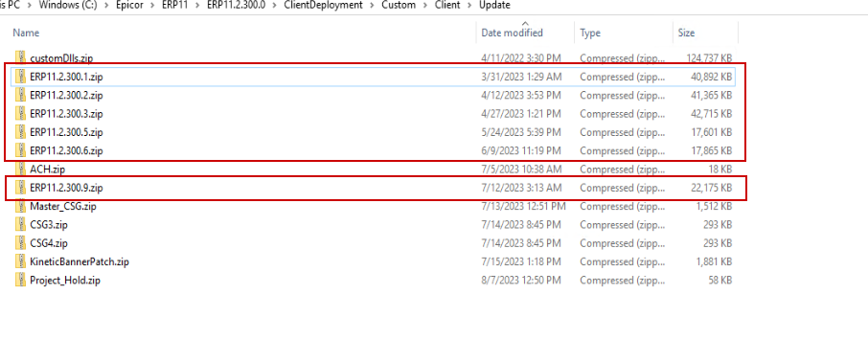Click the CSG4.zip file name

(49, 243)
